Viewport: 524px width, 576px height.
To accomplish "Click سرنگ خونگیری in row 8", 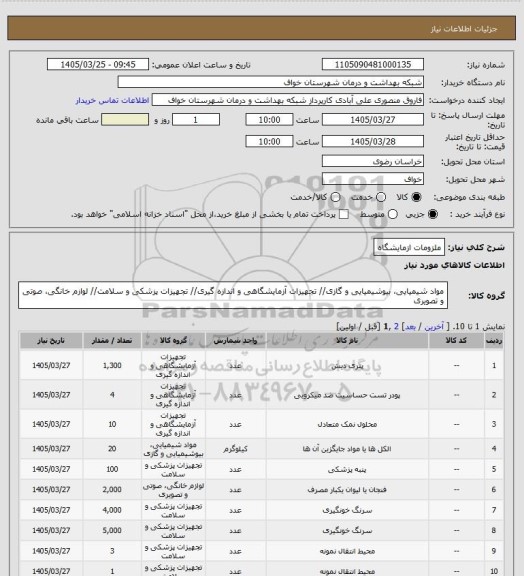I will (347, 531).
